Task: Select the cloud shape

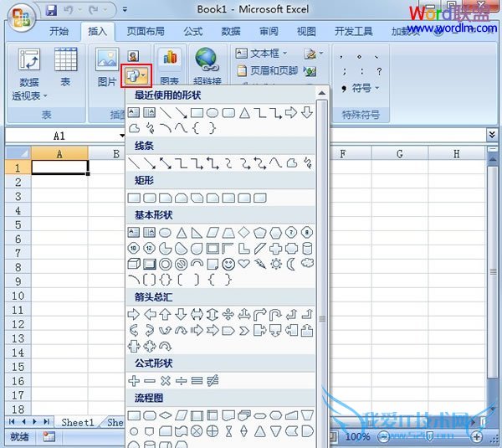Action: point(307,264)
